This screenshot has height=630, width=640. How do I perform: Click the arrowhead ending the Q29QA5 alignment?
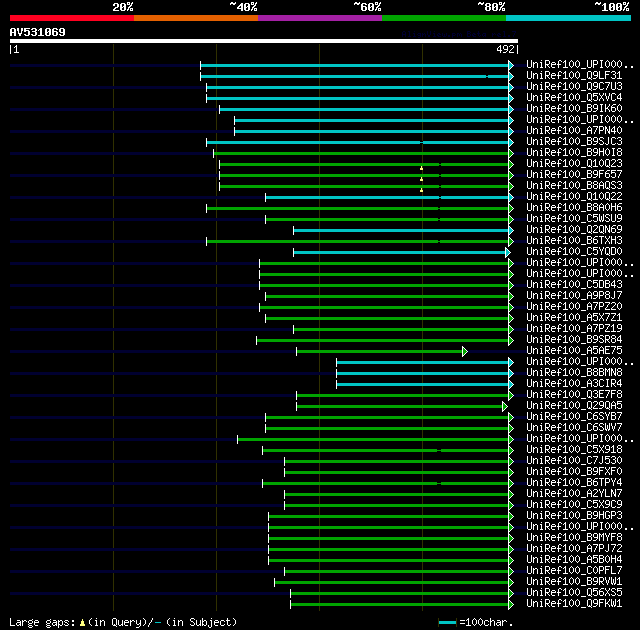(505, 406)
